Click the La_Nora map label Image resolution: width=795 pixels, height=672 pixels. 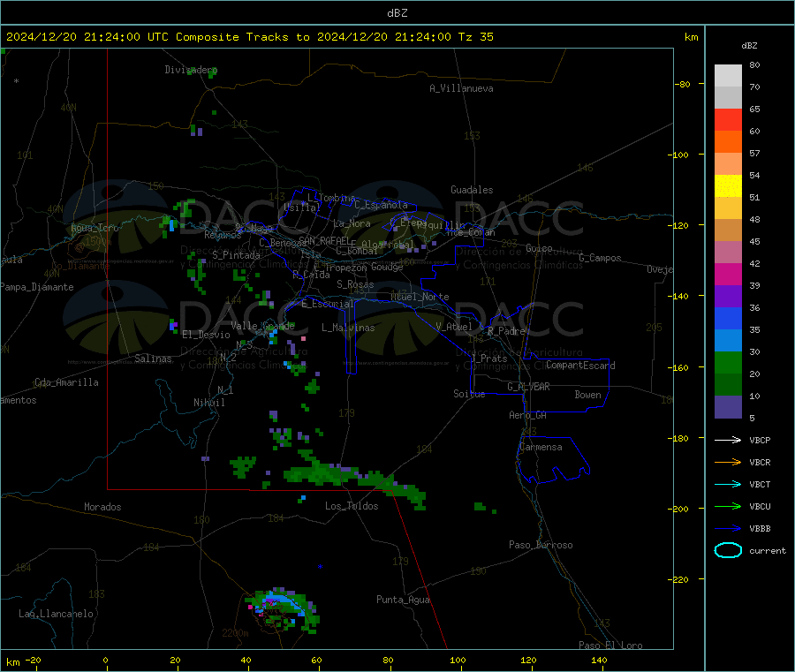click(352, 223)
